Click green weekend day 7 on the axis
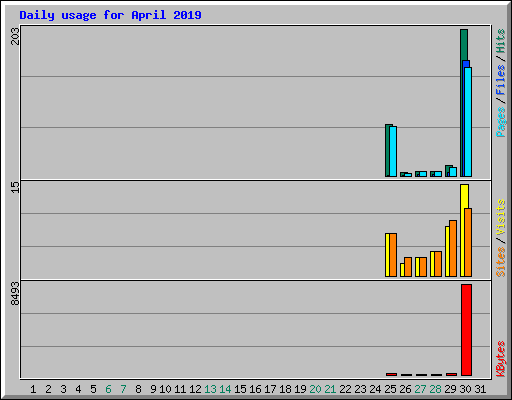This screenshot has height=400, width=512. click(123, 389)
